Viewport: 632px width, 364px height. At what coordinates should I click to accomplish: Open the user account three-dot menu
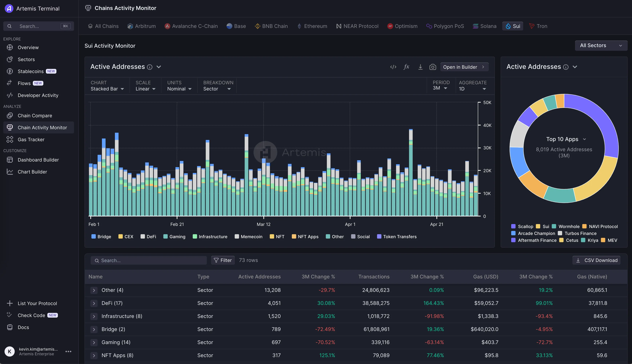point(68,351)
